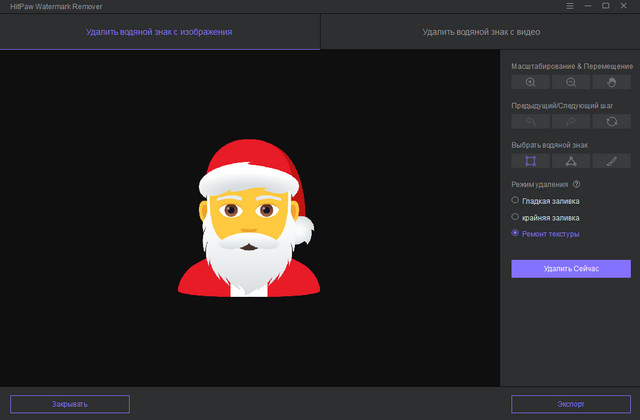
Task: Select the Гладкая заливка radio option
Action: [x=515, y=200]
